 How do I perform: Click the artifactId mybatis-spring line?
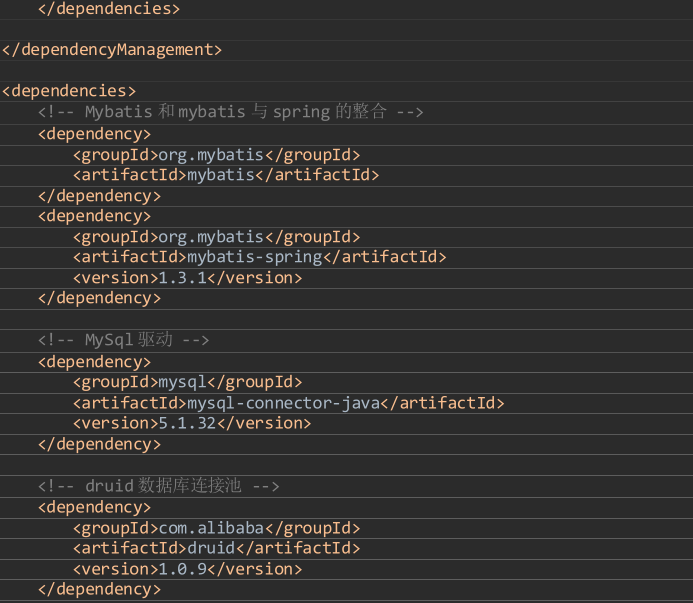click(x=260, y=257)
